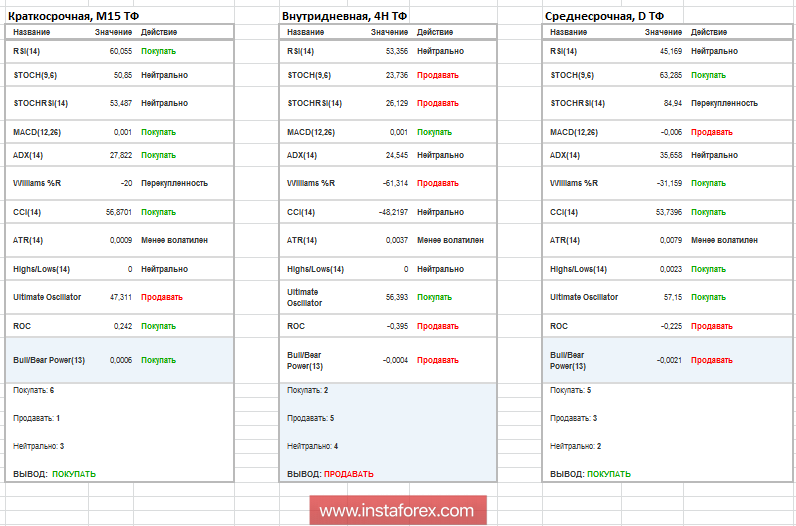Click "Продавать: 1" summary line

37,418
